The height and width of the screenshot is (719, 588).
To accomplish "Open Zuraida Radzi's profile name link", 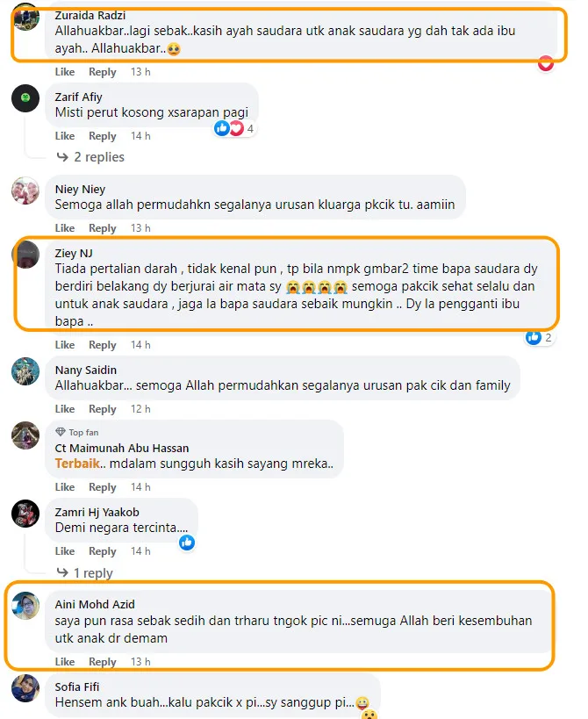I will 90,16.
